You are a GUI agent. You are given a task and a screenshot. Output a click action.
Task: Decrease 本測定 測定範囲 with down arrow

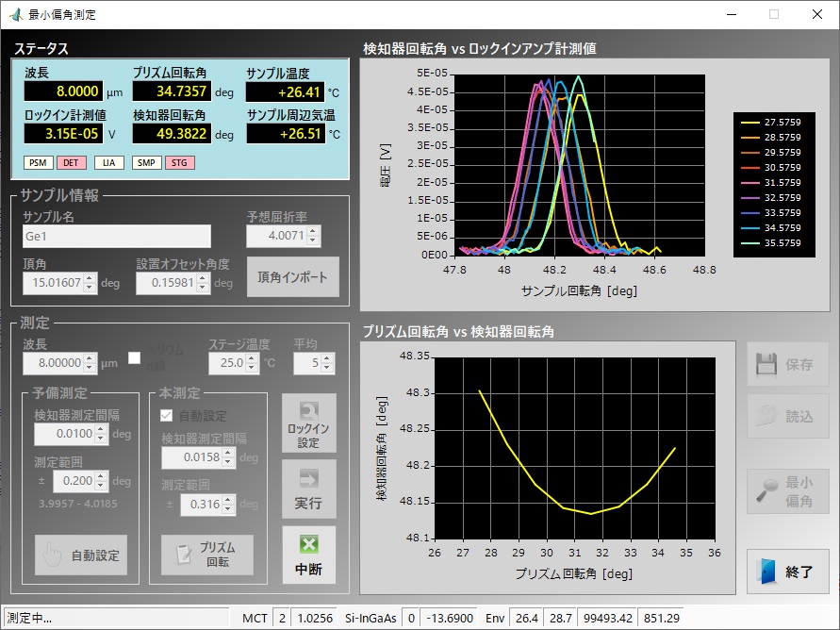[x=228, y=510]
